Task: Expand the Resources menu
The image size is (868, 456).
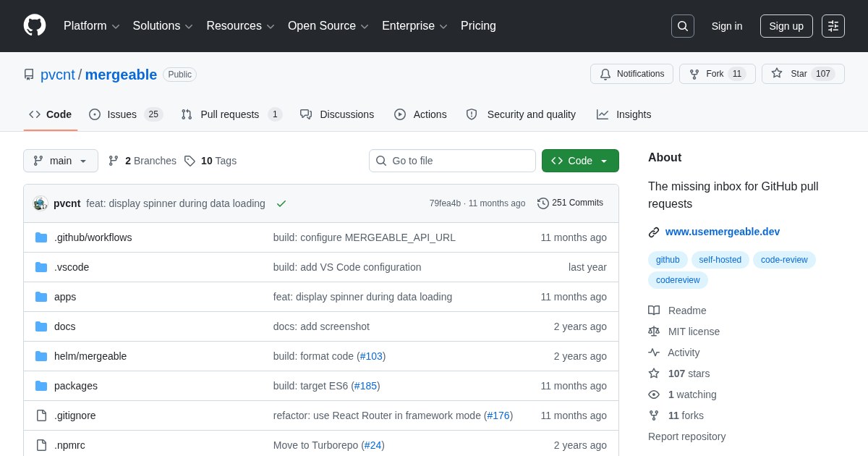Action: pos(241,26)
